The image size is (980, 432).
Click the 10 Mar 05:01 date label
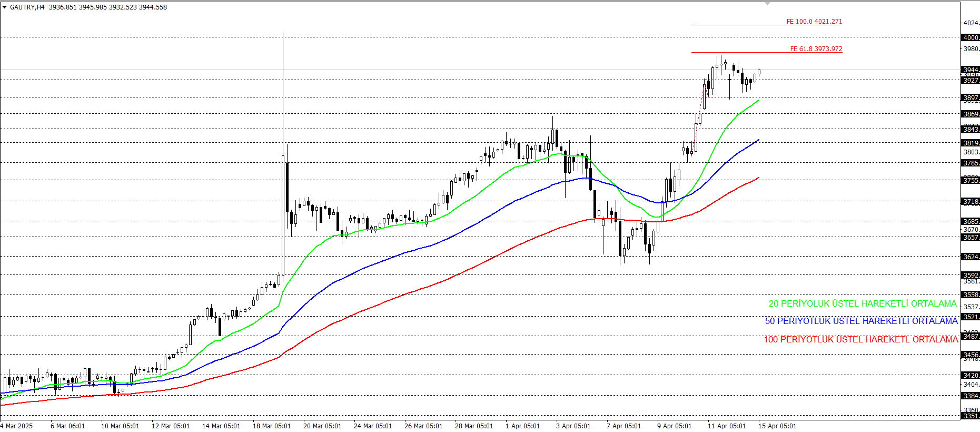pos(120,426)
